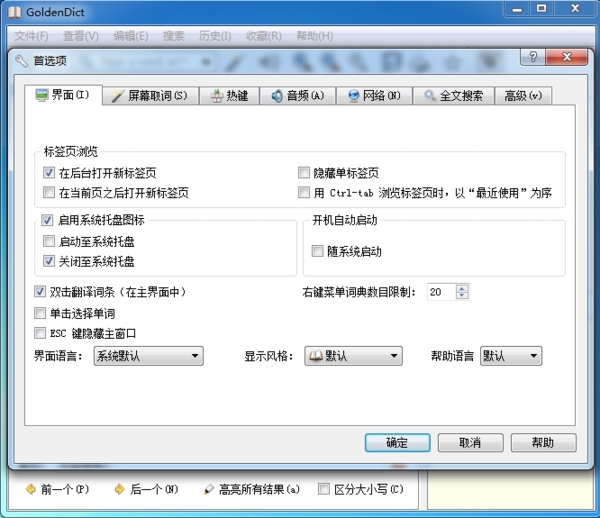Click the 取消 cancel button

[x=470, y=443]
